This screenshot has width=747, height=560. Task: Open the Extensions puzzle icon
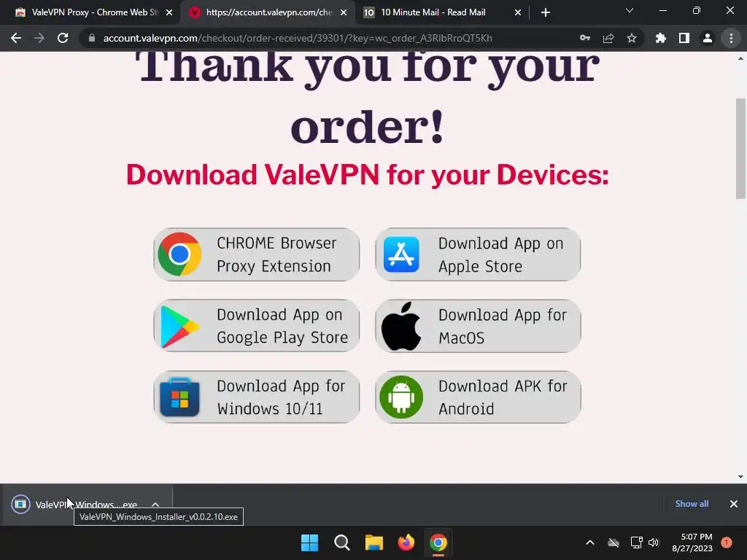(x=661, y=38)
